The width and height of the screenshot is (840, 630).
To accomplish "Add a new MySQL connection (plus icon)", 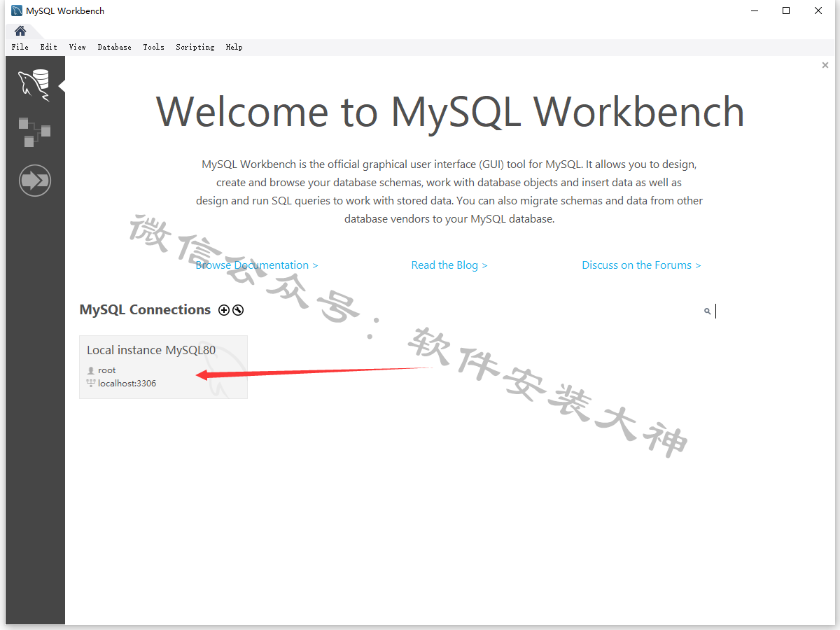I will [224, 310].
